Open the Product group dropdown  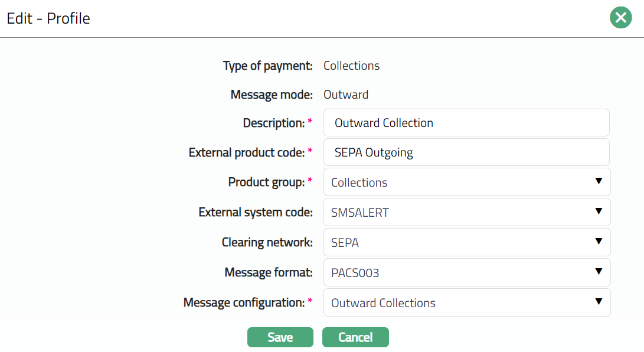coord(466,182)
